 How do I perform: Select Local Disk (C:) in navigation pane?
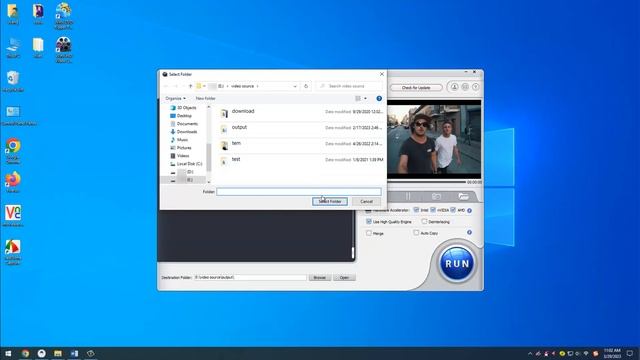click(189, 164)
